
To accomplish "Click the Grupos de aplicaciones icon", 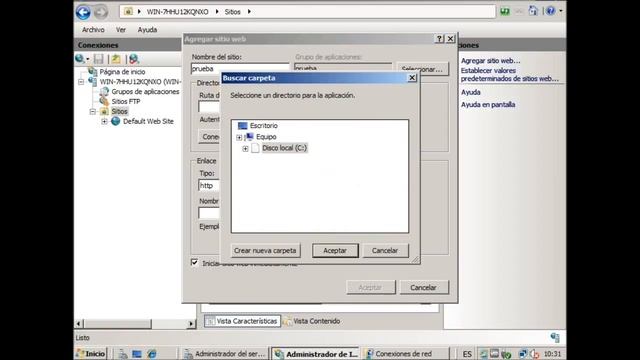I will click(104, 91).
